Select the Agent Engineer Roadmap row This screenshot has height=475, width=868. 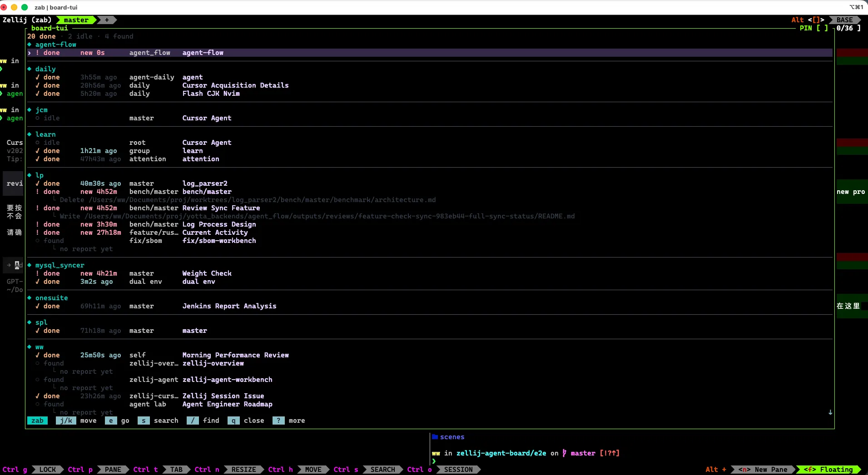[430, 404]
